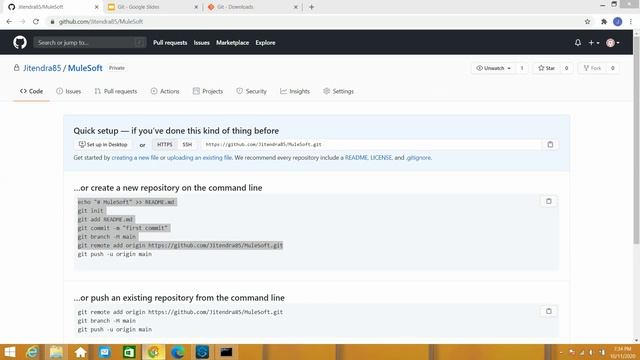Open Internet Explorer from taskbar
The height and width of the screenshot is (360, 640).
[32, 352]
